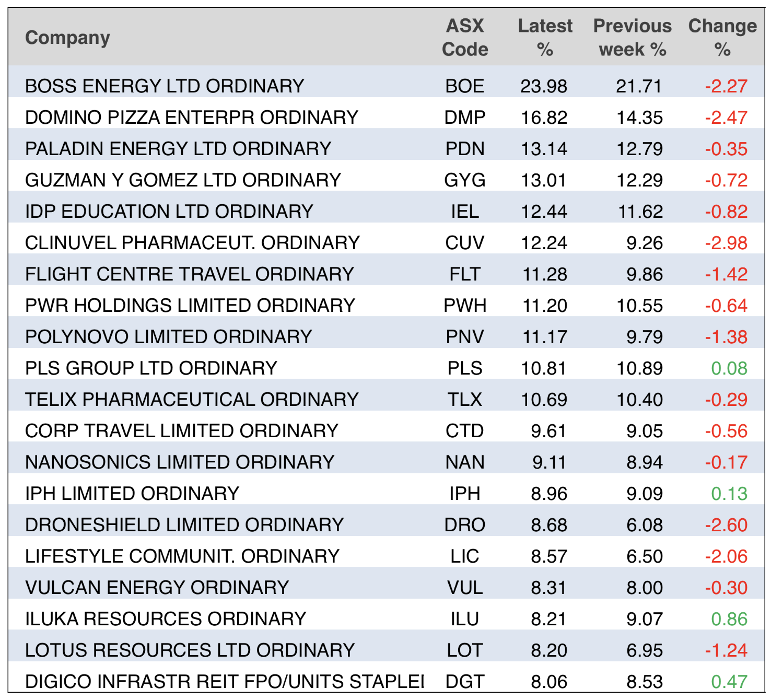This screenshot has width=771, height=700.
Task: Select the DOMINO PIZZA ENTERPR ORDINARY name
Action: point(192,118)
